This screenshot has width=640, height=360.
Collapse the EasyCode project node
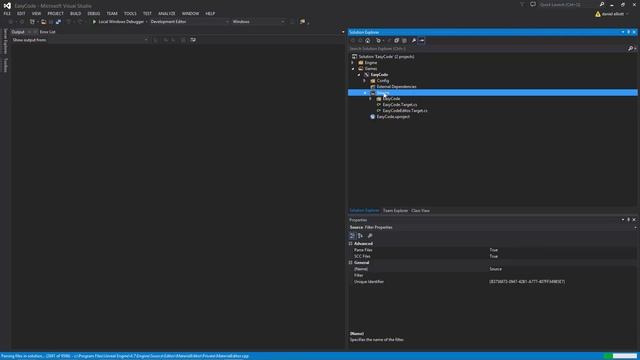pyautogui.click(x=359, y=75)
